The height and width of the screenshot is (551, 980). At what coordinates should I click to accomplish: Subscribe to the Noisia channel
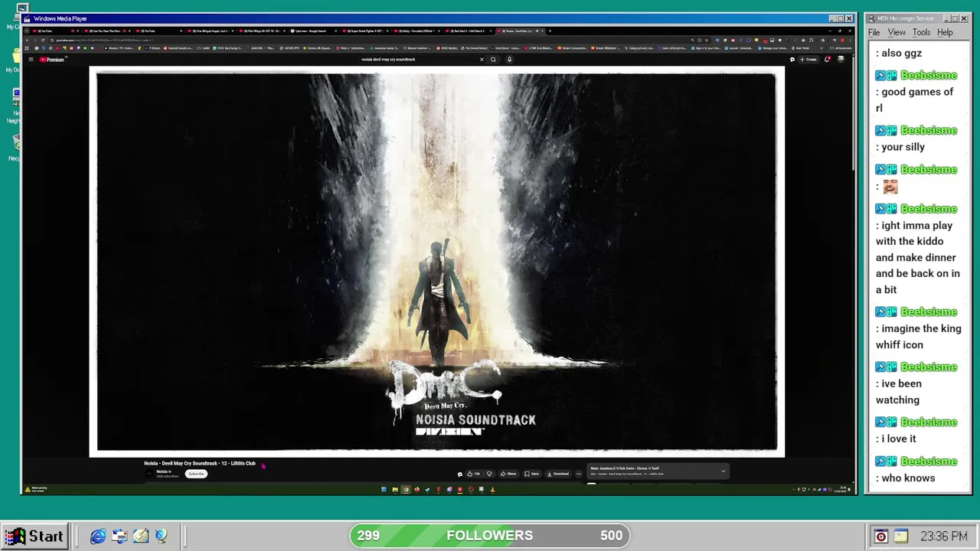196,474
